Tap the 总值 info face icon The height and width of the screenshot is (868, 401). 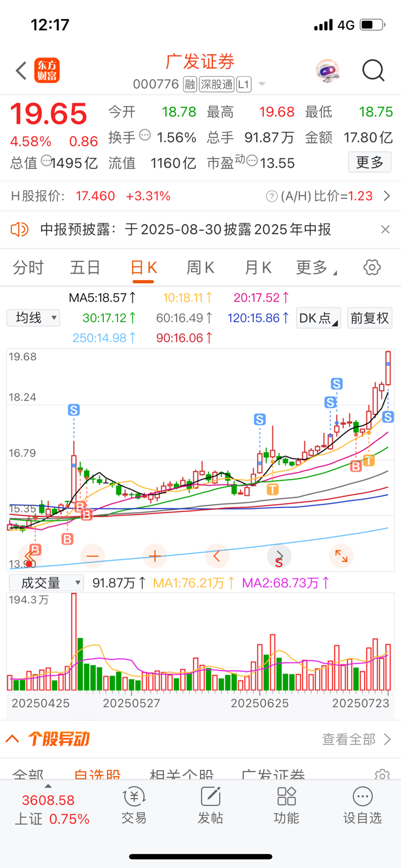(46, 161)
